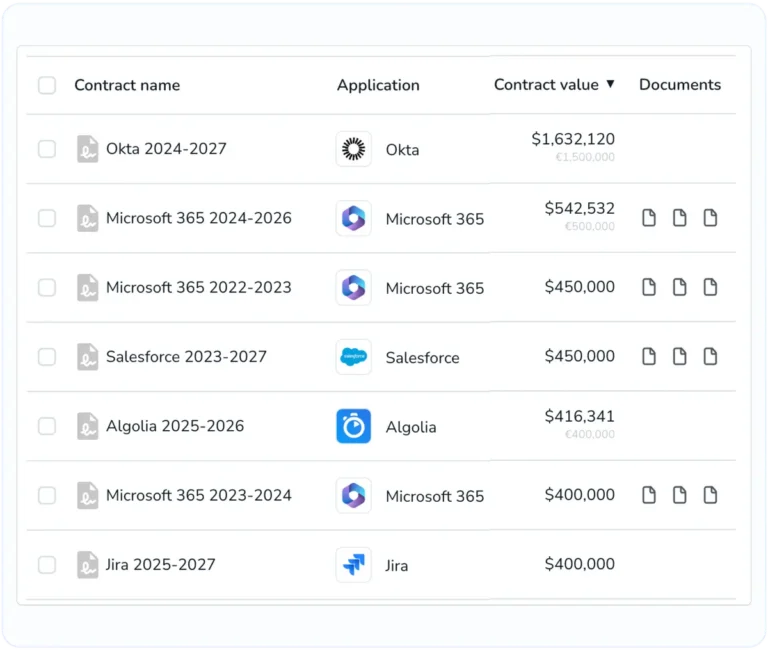Image resolution: width=768 pixels, height=651 pixels.
Task: Check the Algolia 2025-2026 row checkbox
Action: tap(47, 426)
